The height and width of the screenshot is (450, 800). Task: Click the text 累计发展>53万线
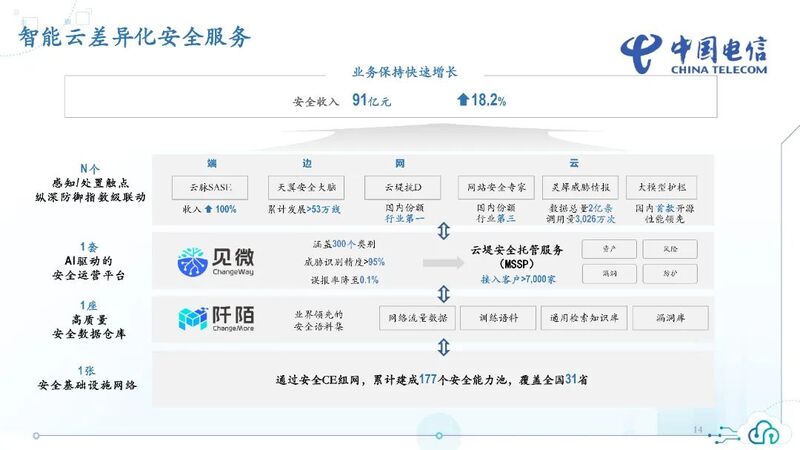click(305, 209)
